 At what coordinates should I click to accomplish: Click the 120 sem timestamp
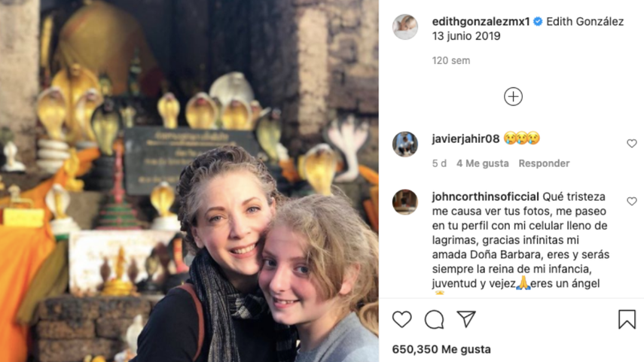[x=451, y=61]
